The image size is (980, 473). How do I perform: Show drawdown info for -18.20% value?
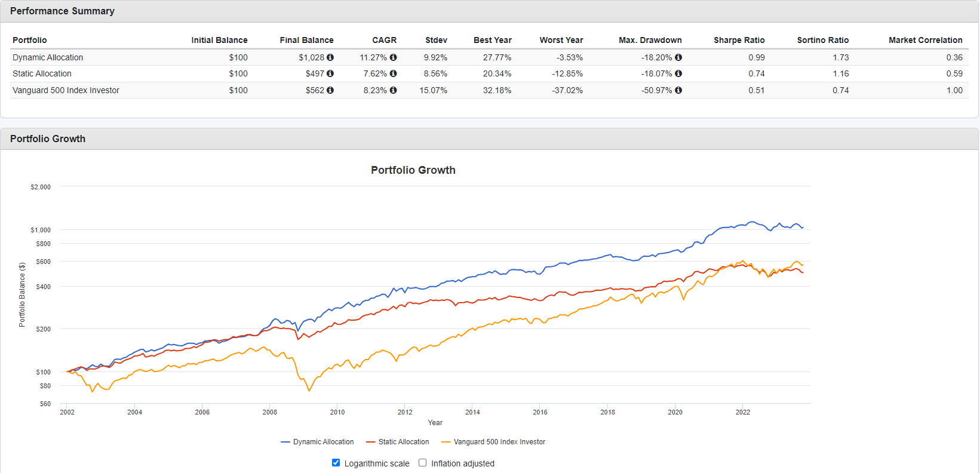point(678,57)
